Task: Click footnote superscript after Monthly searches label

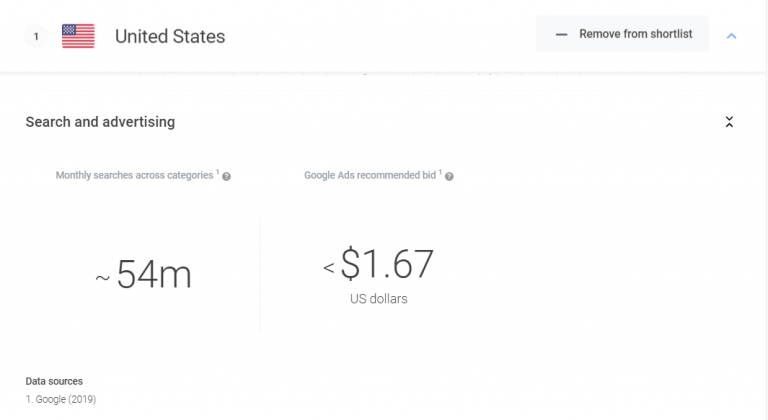Action: click(216, 173)
